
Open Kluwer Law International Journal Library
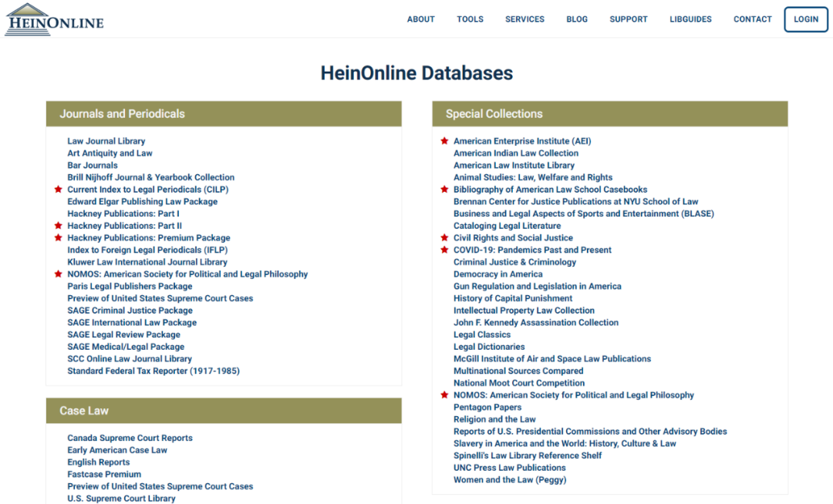pos(147,262)
